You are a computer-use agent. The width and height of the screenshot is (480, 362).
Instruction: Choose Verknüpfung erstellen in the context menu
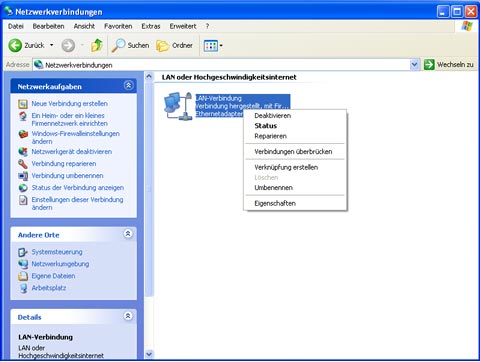pos(295,167)
